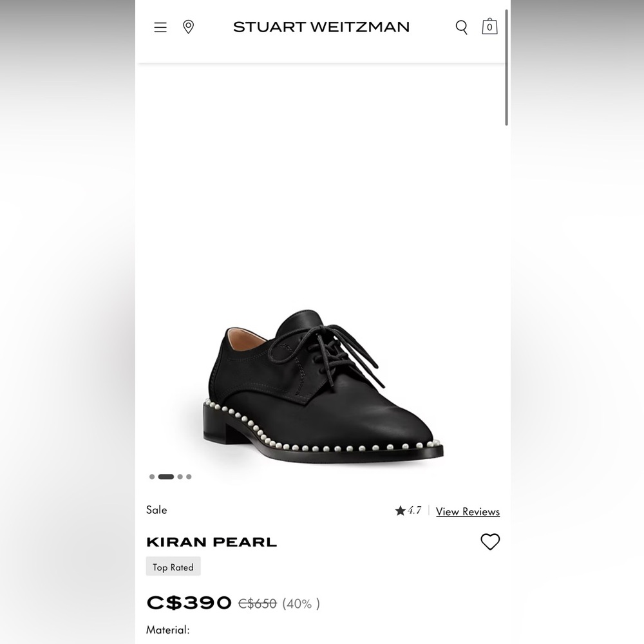
Task: Click the Stuart Weitzman logo
Action: [320, 27]
